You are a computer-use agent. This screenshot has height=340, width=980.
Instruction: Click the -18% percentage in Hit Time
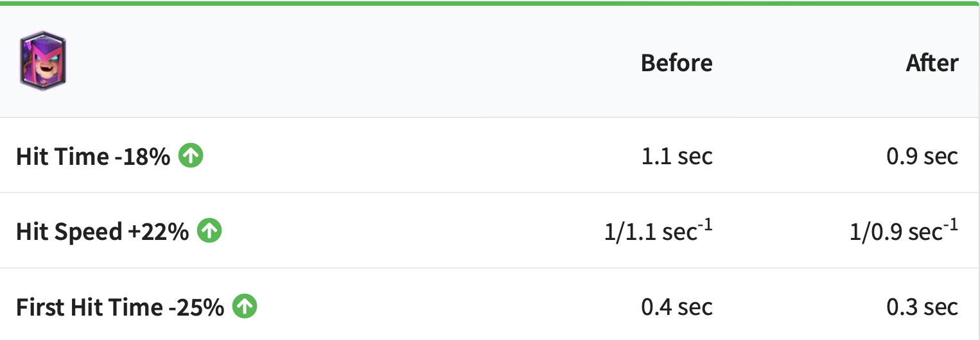click(142, 156)
